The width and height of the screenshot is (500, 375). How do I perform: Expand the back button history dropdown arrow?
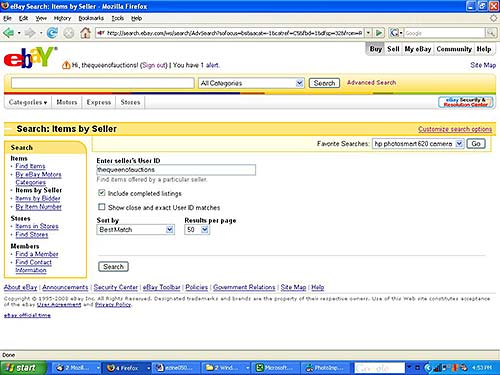click(19, 33)
